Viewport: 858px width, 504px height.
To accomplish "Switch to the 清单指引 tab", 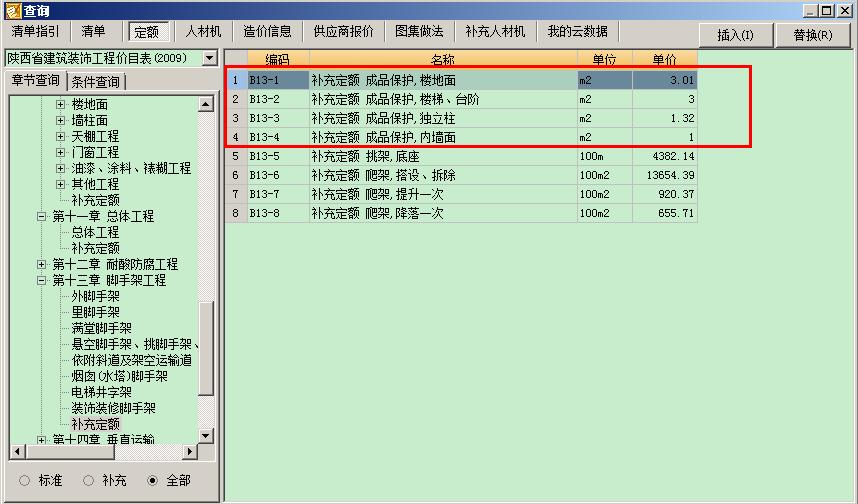I will 35,32.
